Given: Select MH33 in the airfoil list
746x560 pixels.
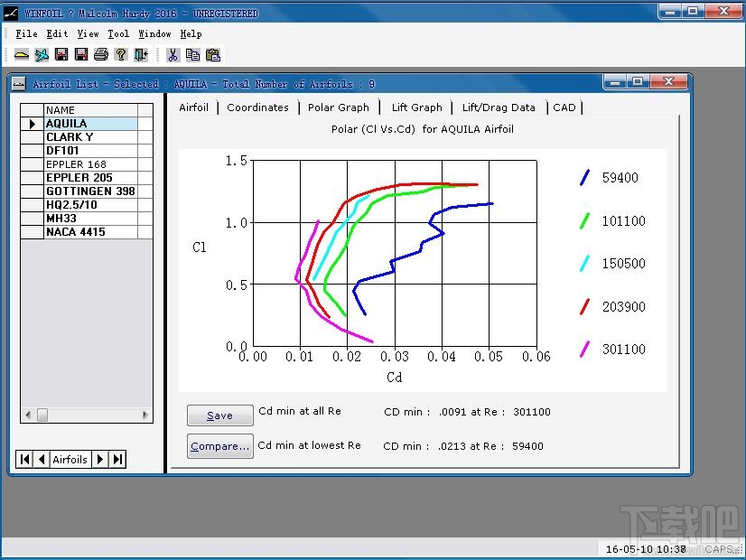Looking at the screenshot, I should 91,219.
